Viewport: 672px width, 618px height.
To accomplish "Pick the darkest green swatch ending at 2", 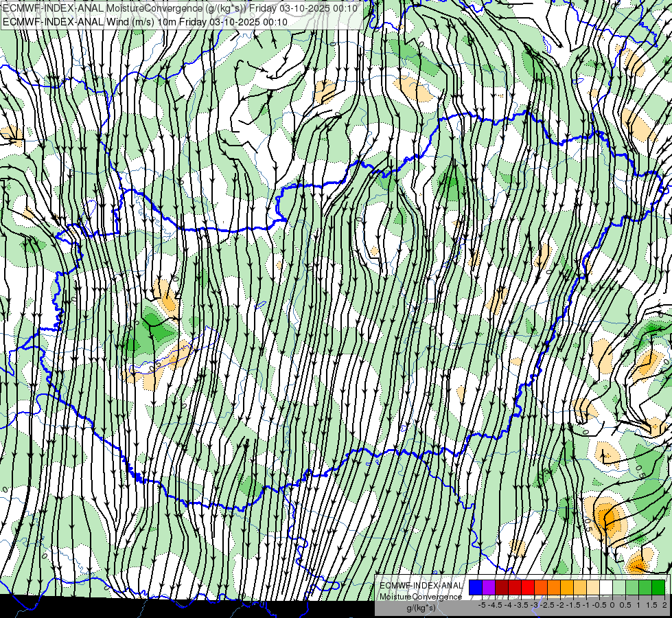I will click(x=658, y=587).
